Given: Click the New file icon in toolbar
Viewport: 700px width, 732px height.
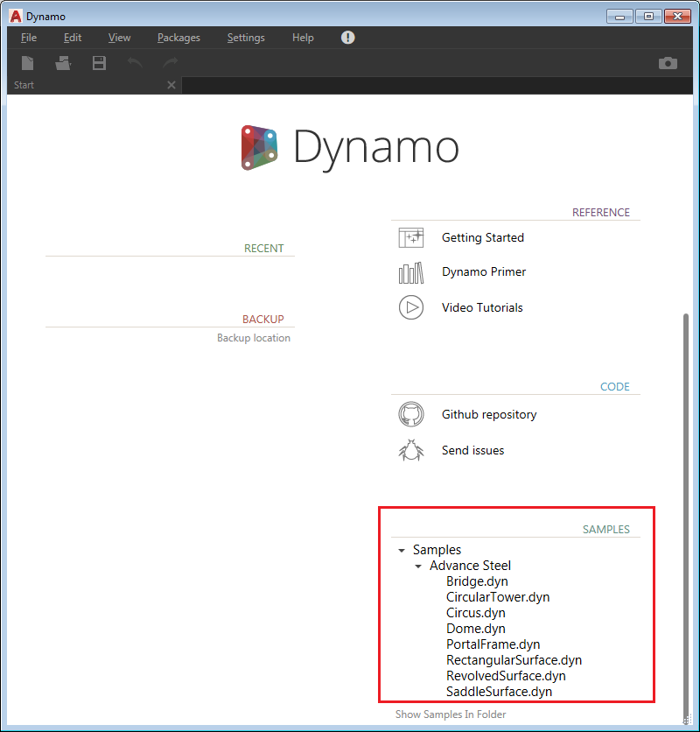Looking at the screenshot, I should pyautogui.click(x=27, y=63).
